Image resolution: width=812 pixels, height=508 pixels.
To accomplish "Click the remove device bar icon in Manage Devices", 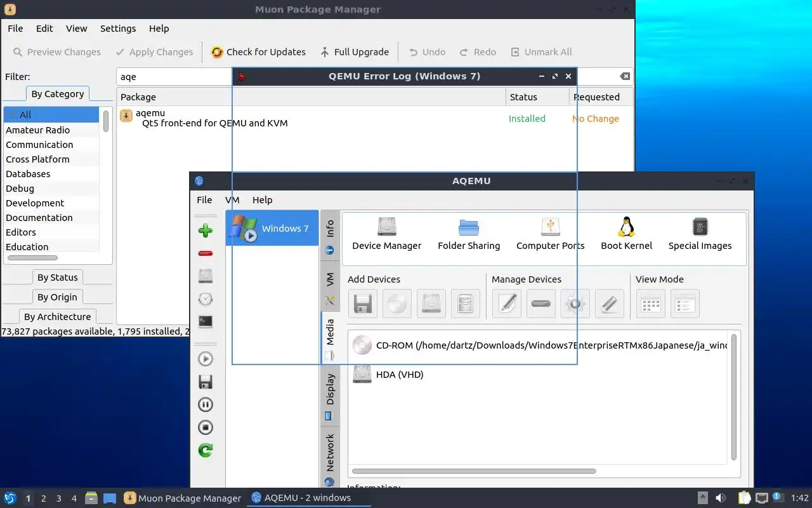I will coord(541,304).
